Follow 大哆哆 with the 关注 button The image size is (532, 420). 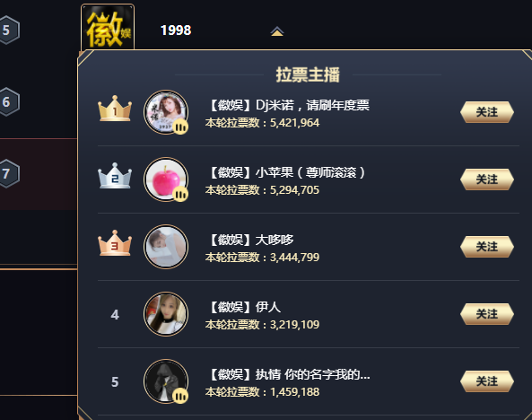pyautogui.click(x=487, y=247)
